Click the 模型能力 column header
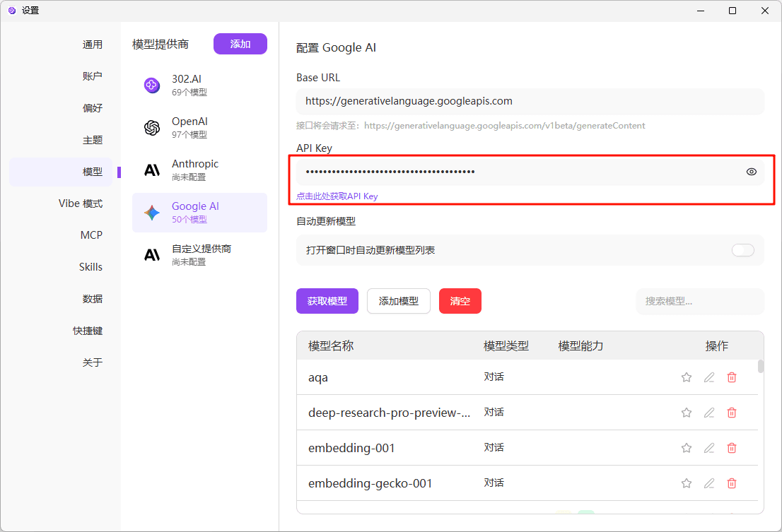Image resolution: width=782 pixels, height=532 pixels. tap(580, 345)
